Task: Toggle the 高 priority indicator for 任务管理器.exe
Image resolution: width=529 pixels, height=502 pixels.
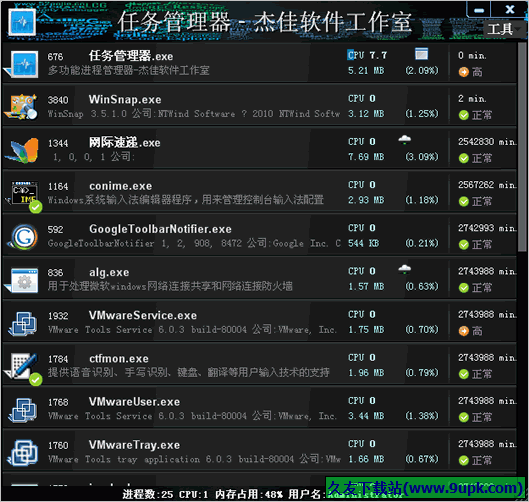Action: [x=470, y=72]
